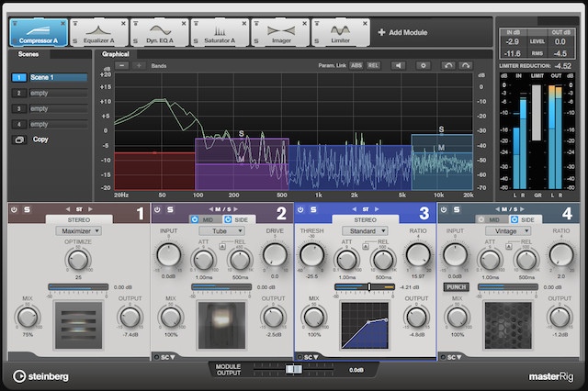Toggle band 1 power button
Viewport: 588px width, 391px height.
(14, 210)
